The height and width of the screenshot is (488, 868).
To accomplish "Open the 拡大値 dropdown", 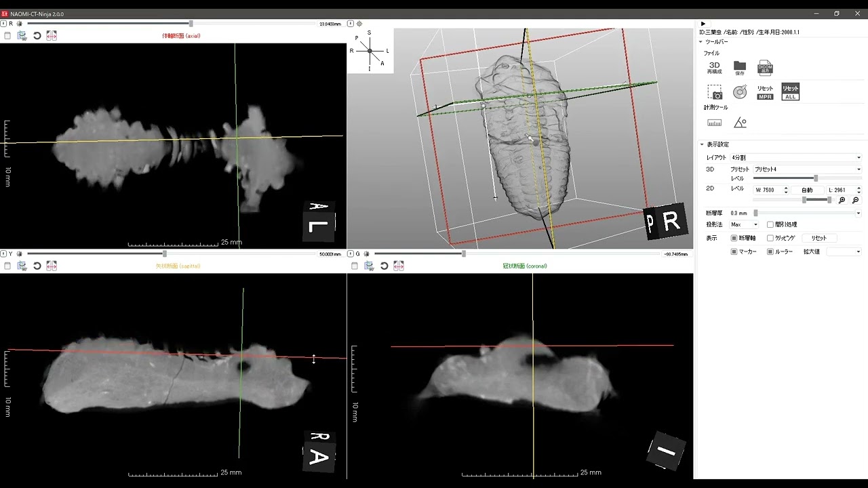I will pos(844,251).
